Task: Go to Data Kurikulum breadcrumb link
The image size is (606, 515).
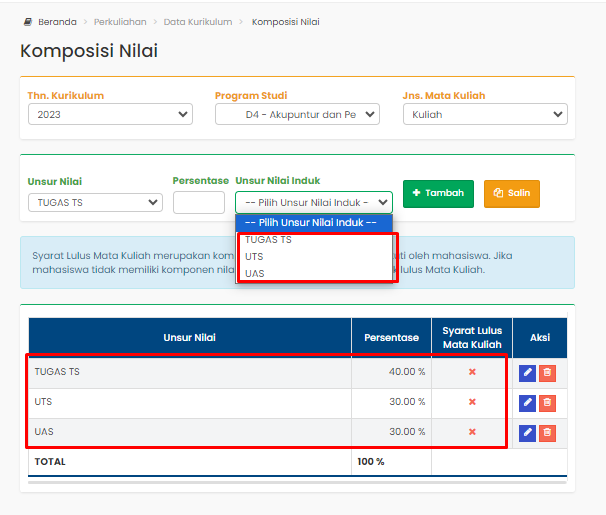Action: tap(198, 22)
